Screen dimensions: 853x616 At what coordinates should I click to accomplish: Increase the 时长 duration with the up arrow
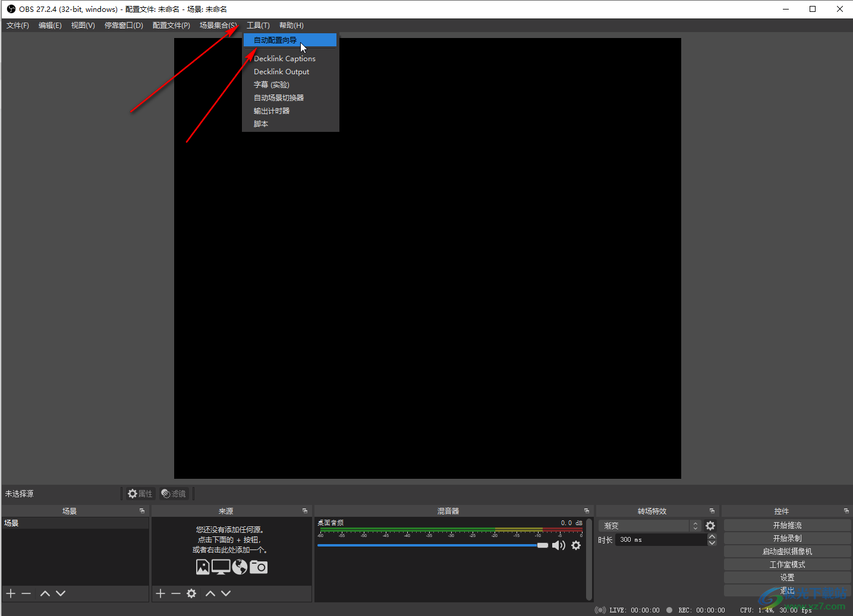point(712,536)
